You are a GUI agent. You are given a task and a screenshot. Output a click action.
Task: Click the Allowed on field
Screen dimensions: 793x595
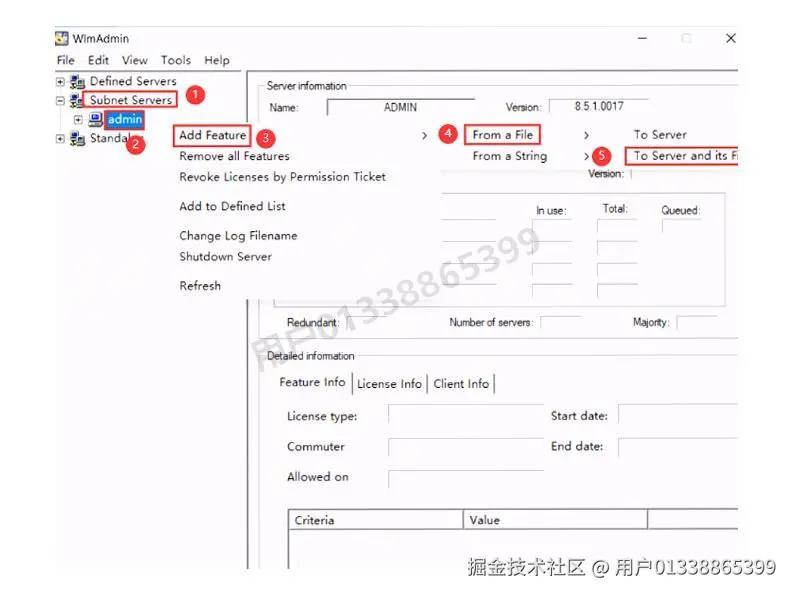(466, 479)
